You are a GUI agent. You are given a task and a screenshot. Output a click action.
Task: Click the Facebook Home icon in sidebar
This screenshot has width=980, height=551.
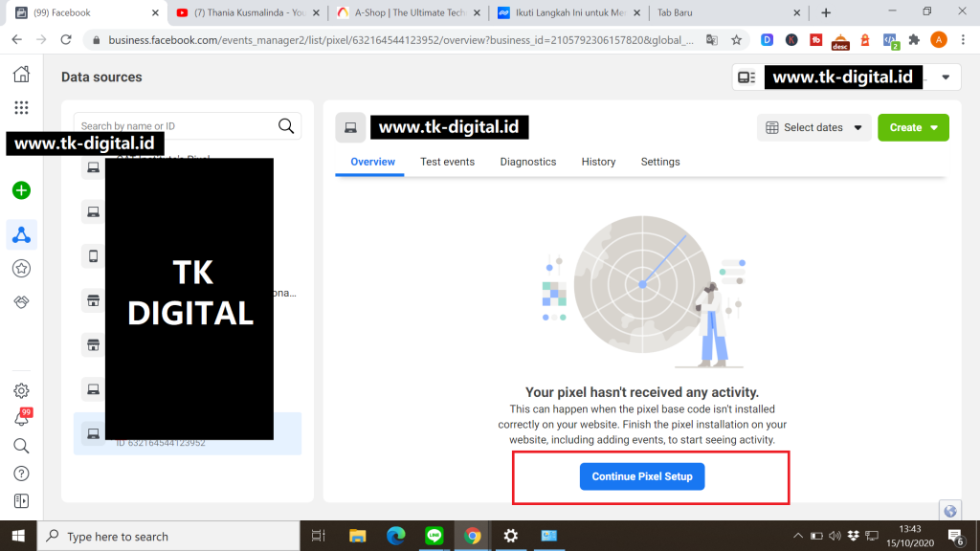point(21,76)
